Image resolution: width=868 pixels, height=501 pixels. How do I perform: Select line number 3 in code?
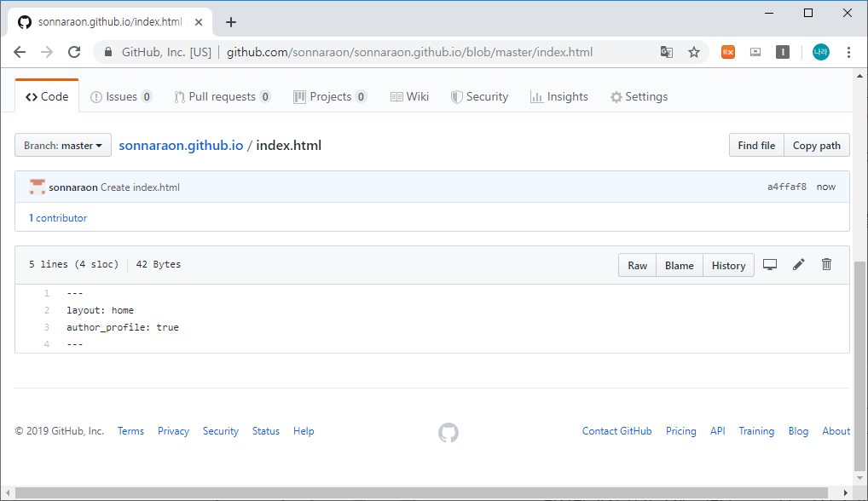tap(47, 327)
